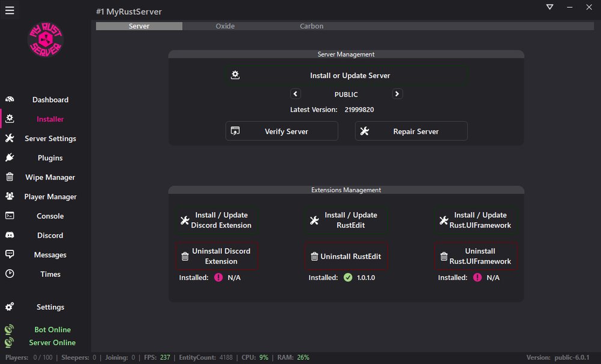Click Install or Update Server button
Viewport: 601px width, 364px height.
(346, 76)
